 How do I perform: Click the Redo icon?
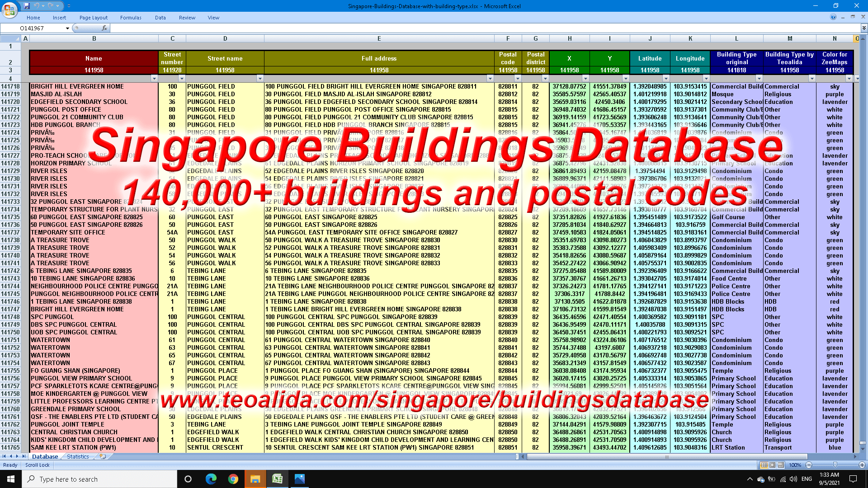tap(50, 5)
